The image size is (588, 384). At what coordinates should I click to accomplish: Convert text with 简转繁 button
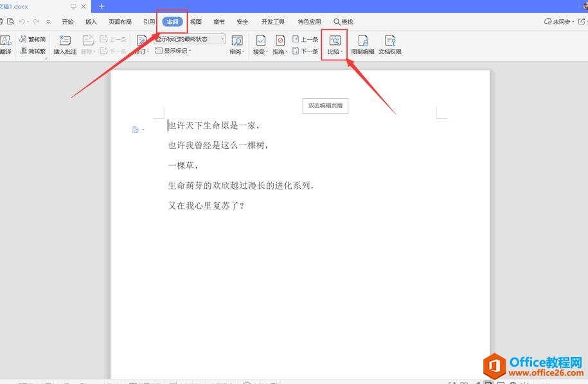[x=33, y=51]
